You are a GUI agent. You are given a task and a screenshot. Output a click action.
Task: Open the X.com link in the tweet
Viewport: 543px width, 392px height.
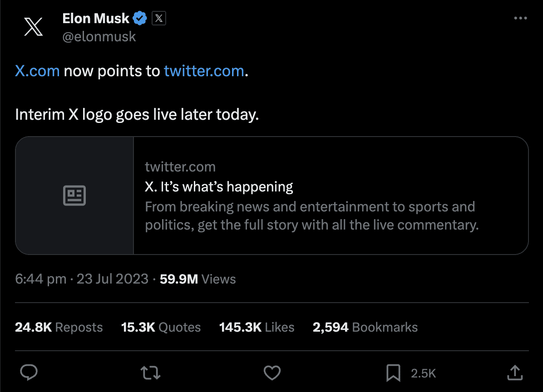37,71
